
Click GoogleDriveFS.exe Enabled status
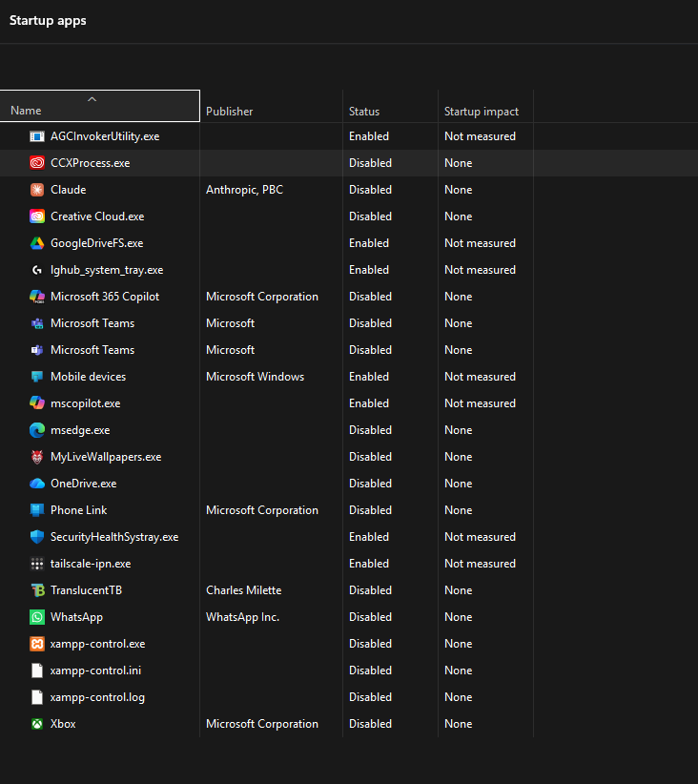point(369,243)
